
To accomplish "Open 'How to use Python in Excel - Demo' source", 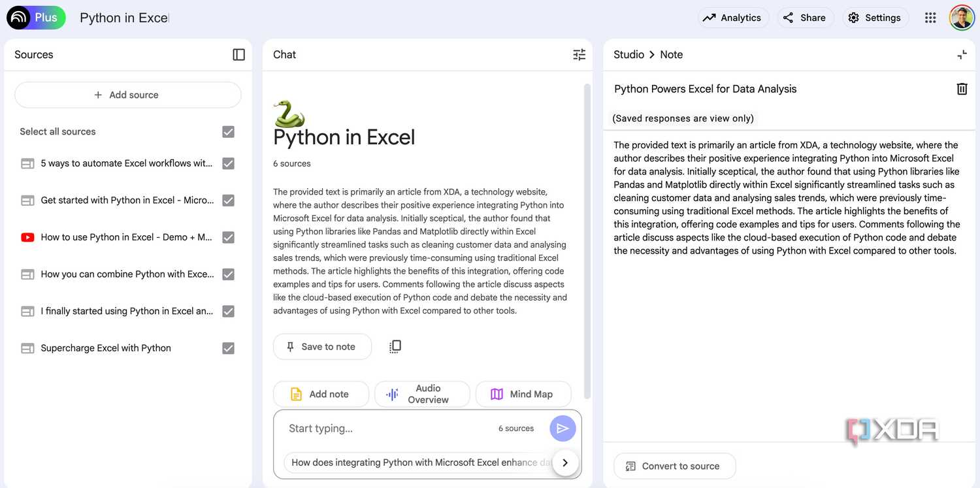I will click(x=127, y=238).
